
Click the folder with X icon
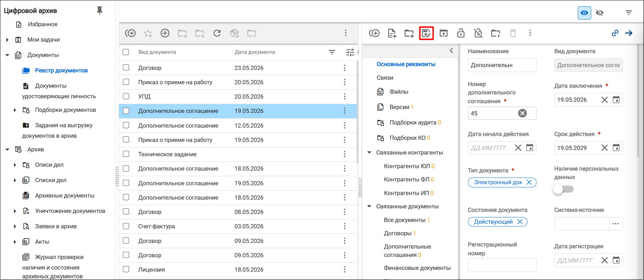[x=199, y=33]
